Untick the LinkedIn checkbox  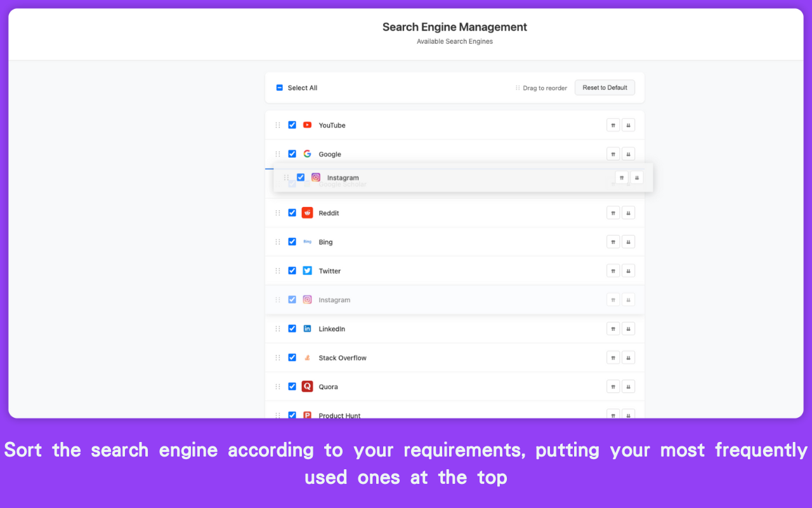(x=292, y=328)
